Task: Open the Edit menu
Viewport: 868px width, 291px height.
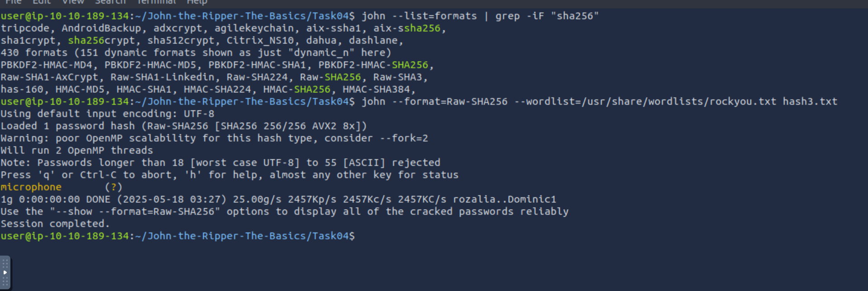Action: 42,2
